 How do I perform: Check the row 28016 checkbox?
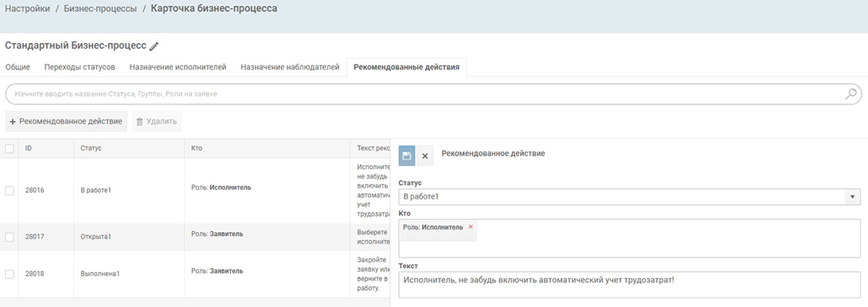[x=10, y=190]
